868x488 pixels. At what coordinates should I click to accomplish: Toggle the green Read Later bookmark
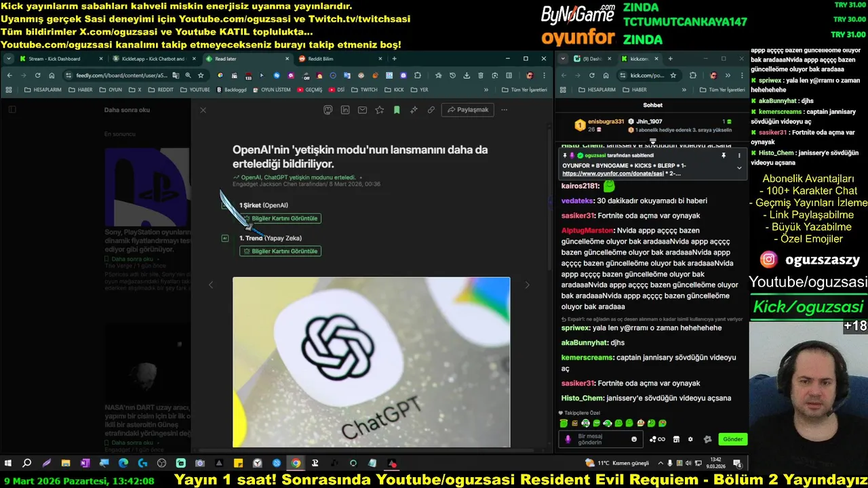[x=397, y=110]
